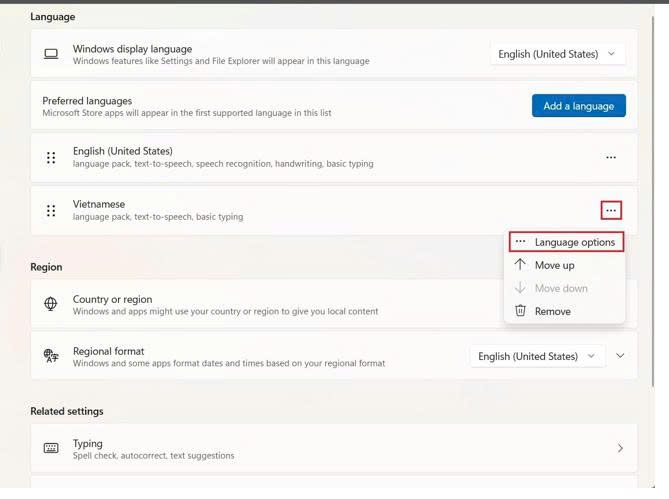The image size is (669, 499).
Task: Click the down arrow icon beside Move down
Action: click(x=520, y=288)
